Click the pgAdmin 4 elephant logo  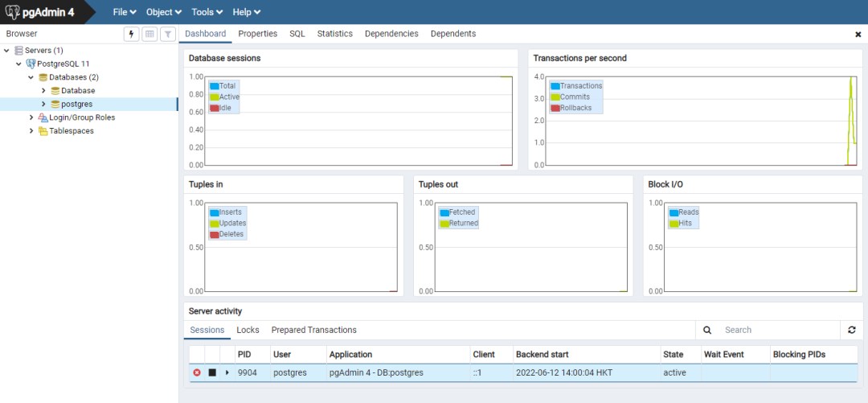13,11
